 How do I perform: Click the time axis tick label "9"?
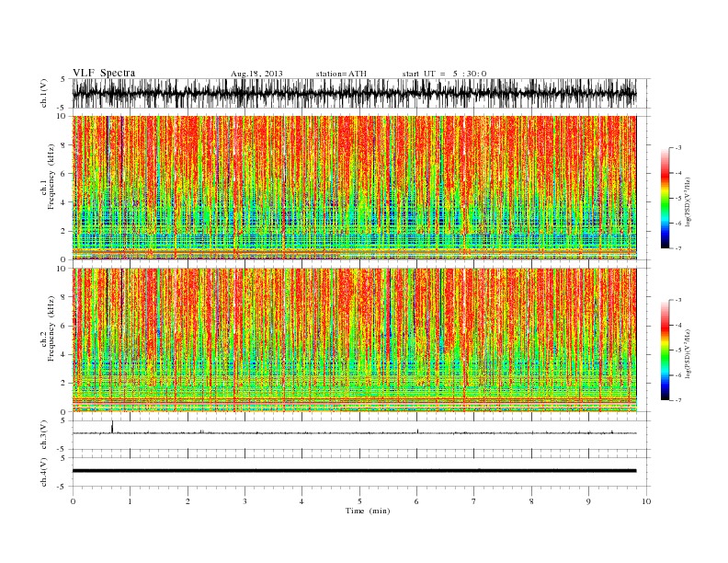pyautogui.click(x=588, y=501)
